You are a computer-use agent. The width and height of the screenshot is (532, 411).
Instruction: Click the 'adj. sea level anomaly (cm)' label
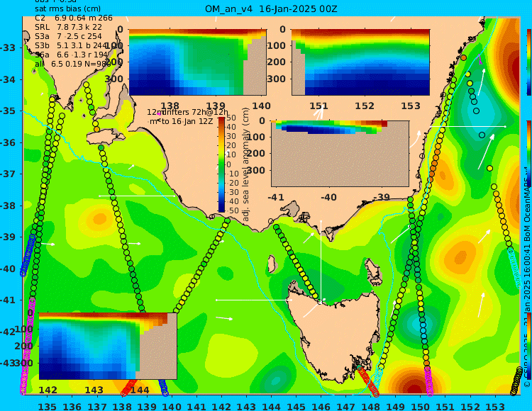(246, 164)
